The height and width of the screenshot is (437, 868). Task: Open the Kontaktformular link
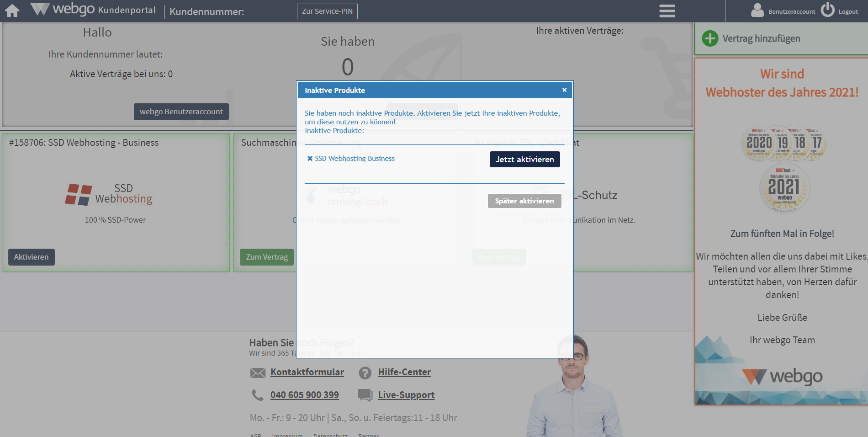point(307,372)
